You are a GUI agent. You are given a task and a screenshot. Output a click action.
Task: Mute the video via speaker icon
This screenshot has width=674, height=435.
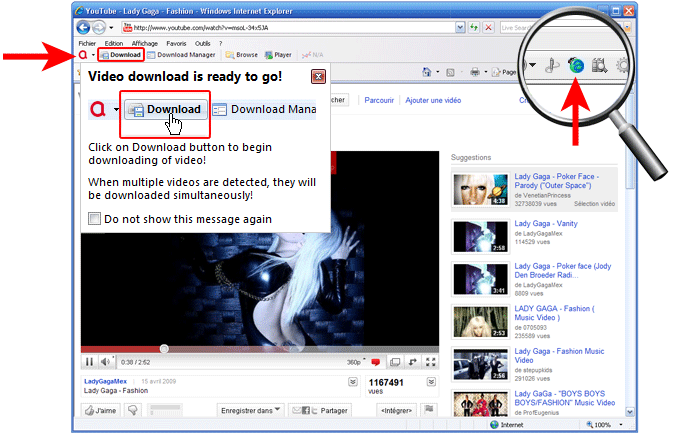coord(105,362)
